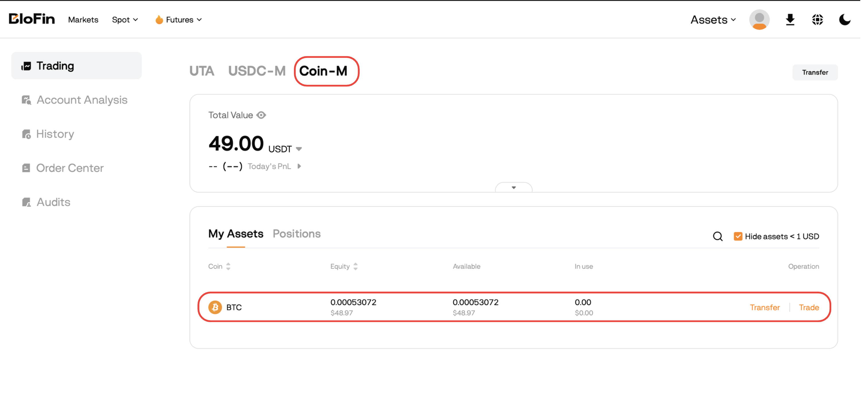Click the BTC equity value 0.00053072
This screenshot has width=868, height=394.
353,302
